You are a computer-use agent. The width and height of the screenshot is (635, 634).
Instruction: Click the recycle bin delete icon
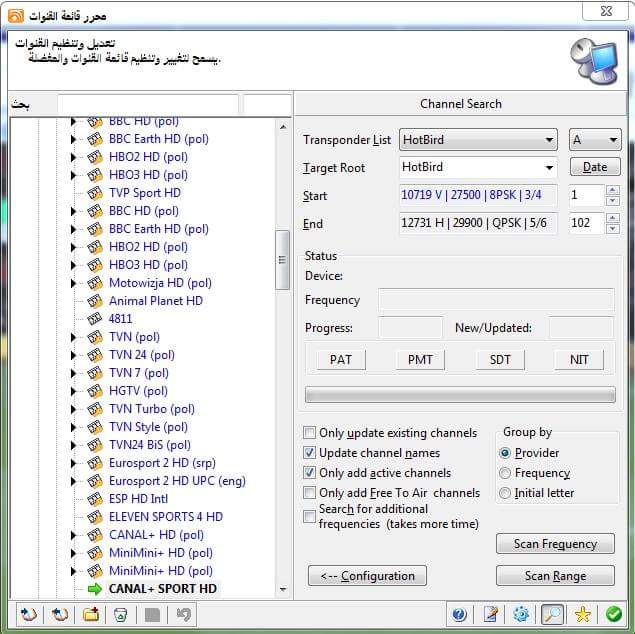[121, 614]
